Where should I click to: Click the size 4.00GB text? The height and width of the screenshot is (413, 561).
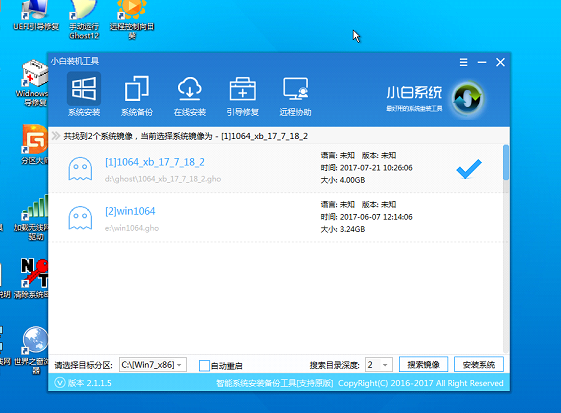pyautogui.click(x=352, y=180)
